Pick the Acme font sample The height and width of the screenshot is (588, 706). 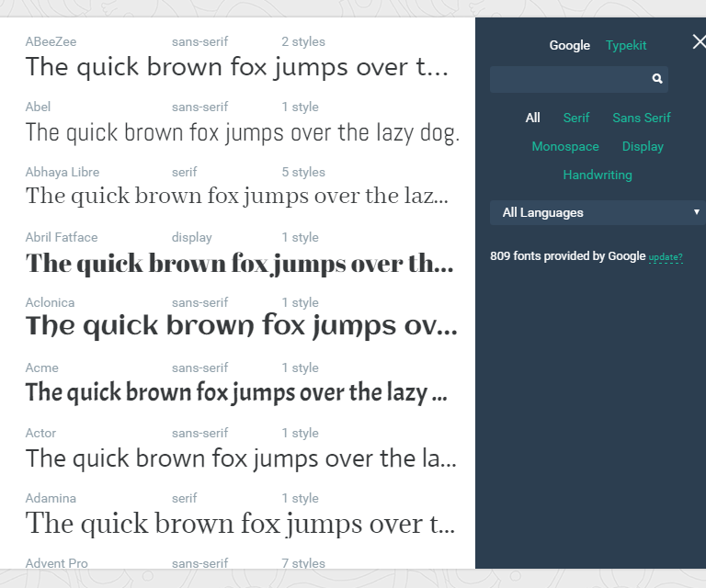coord(236,392)
